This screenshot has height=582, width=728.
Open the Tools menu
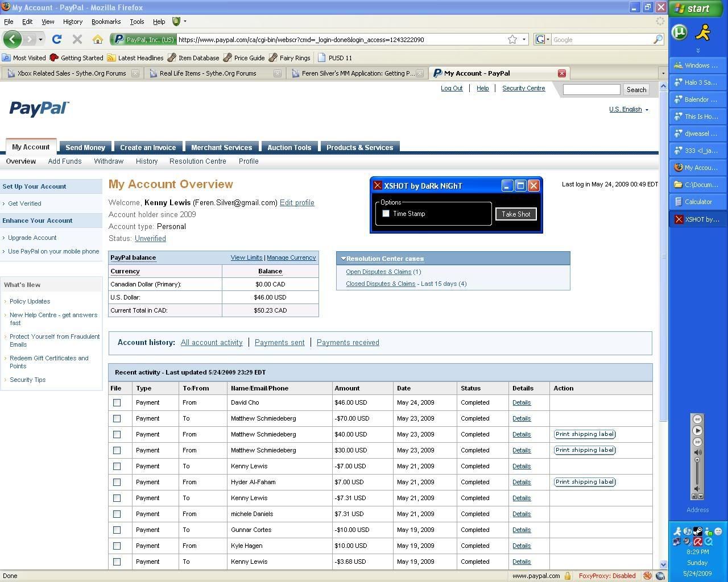pyautogui.click(x=137, y=22)
